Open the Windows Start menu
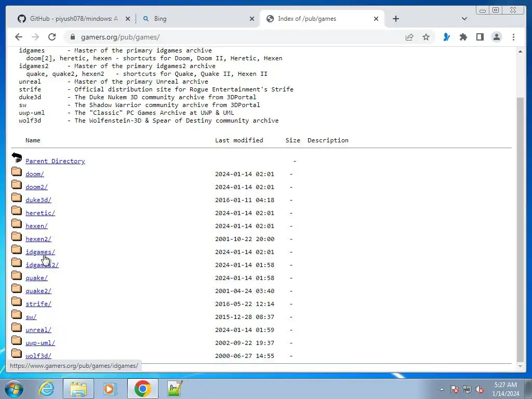Viewport: 532px width, 399px height. (14, 389)
